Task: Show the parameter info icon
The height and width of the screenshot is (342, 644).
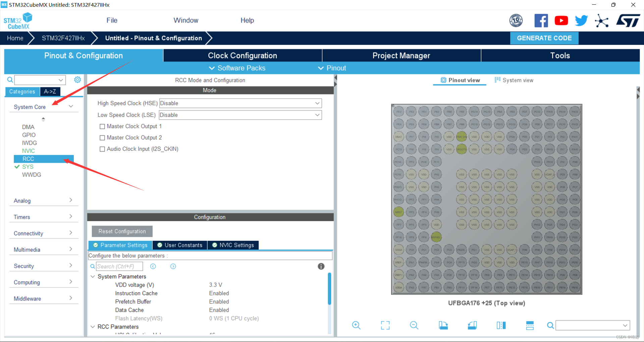Action: pos(321,266)
